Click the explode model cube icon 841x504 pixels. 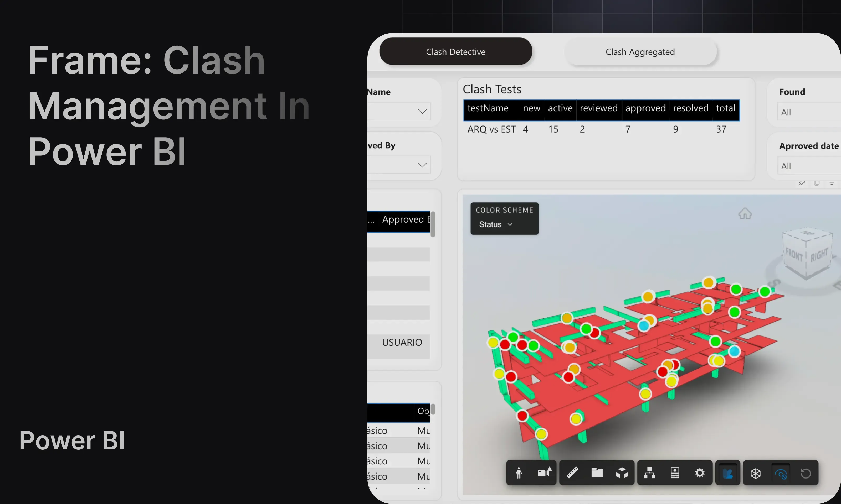point(622,473)
